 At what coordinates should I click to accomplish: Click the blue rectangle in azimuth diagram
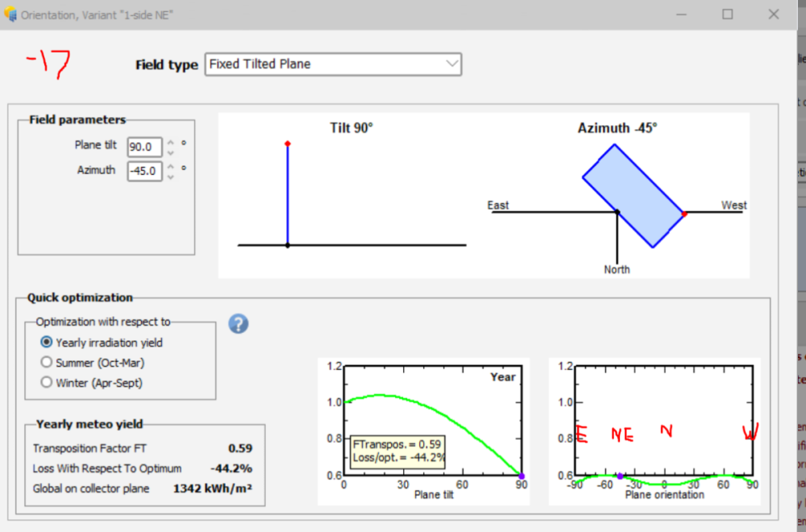pos(633,195)
